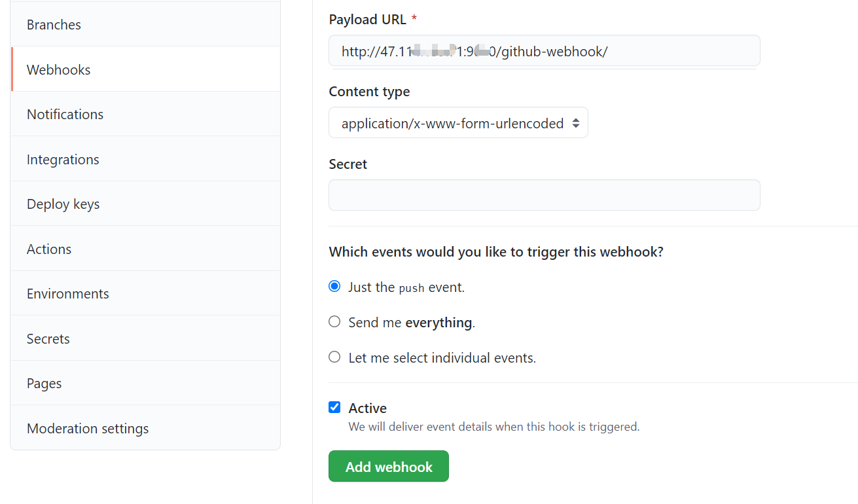Choose Send me everything radio button
Viewport: 858px width, 504px height.
coord(334,321)
